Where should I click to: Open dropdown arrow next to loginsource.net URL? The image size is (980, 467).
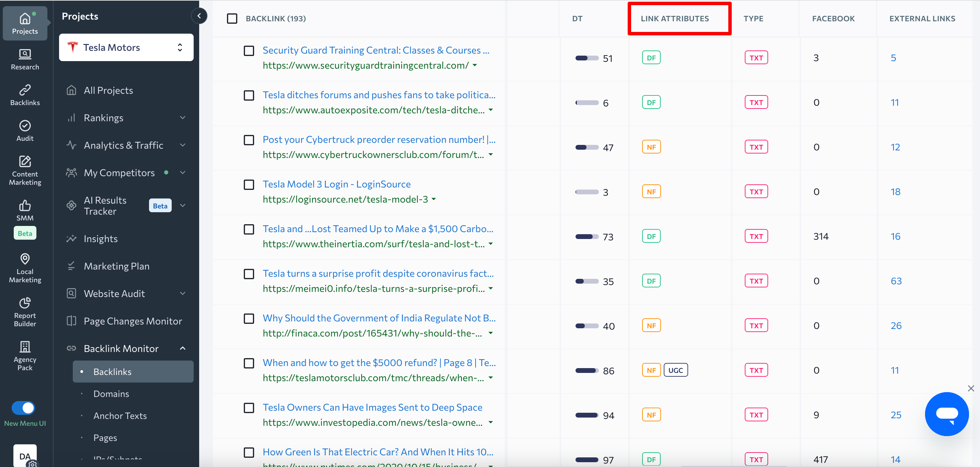[x=434, y=199]
